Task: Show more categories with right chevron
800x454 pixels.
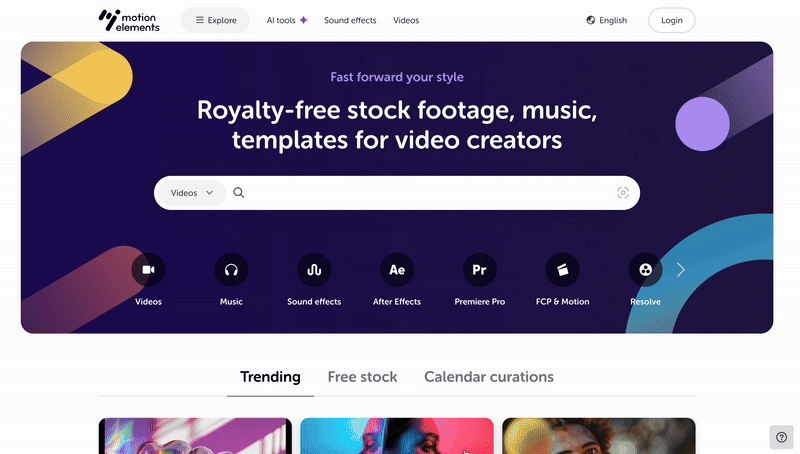Action: [x=681, y=269]
